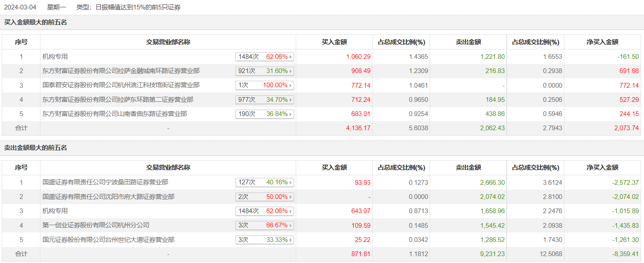Image resolution: width=644 pixels, height=263 pixels.
Task: Click the 卖出金额最大的前五名 section heading
Action: click(36, 148)
